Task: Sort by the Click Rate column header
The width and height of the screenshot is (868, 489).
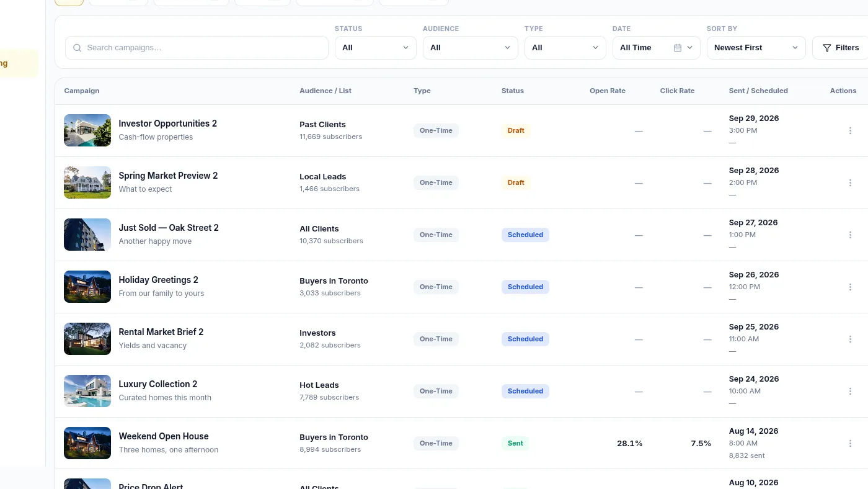Action: coord(677,91)
